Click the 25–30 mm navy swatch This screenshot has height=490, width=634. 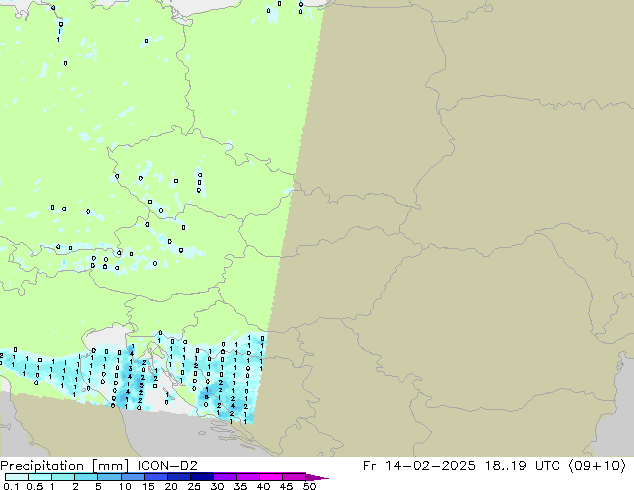[x=201, y=477]
